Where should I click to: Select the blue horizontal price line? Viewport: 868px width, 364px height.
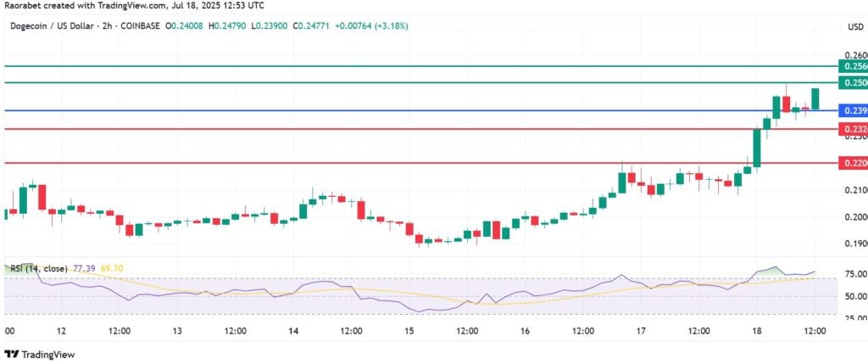[420, 110]
